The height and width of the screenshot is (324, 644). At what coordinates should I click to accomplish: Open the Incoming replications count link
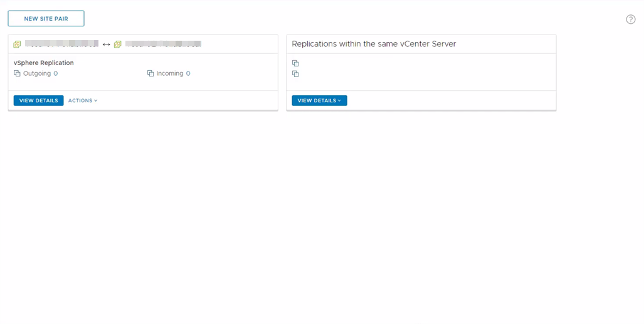(188, 73)
